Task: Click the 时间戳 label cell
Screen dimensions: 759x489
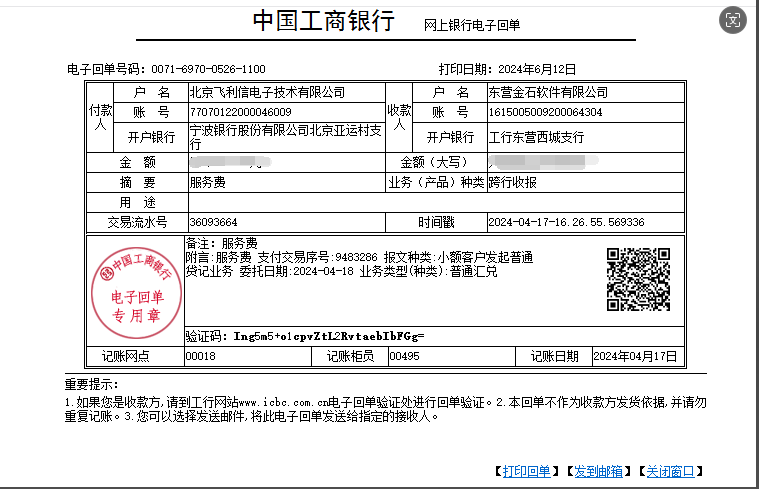Action: coord(437,222)
